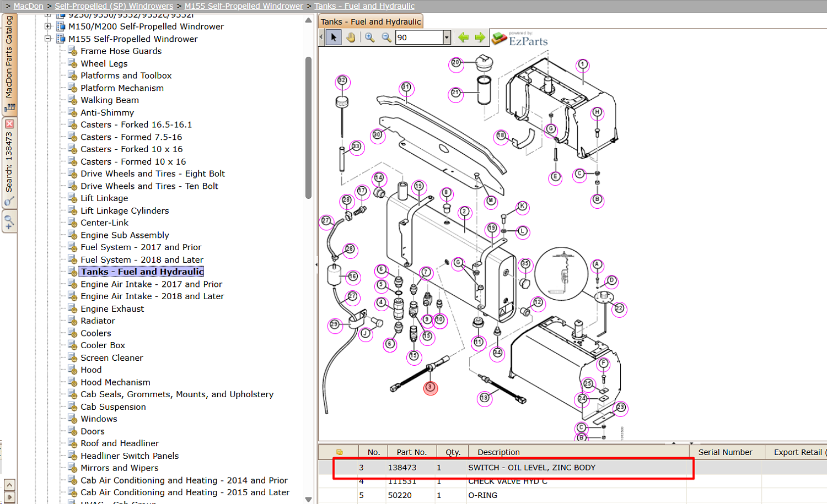Open Mirrors and Wipers page
827x504 pixels.
click(x=119, y=468)
